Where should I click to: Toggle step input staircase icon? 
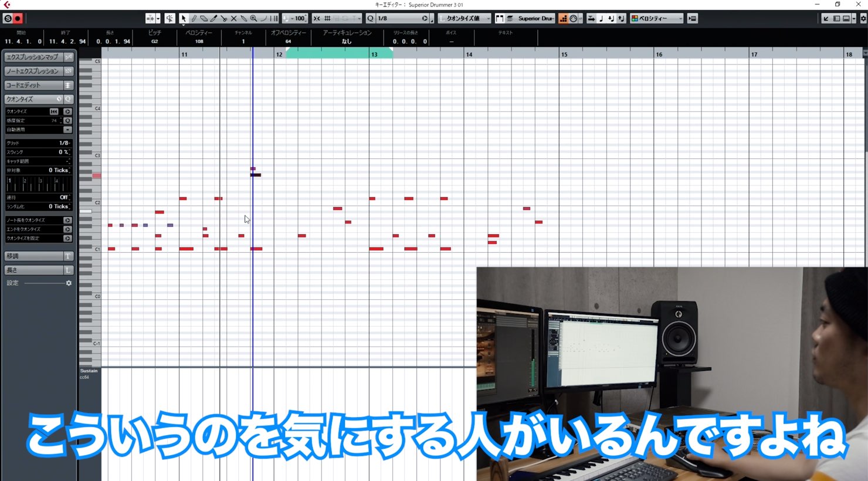(563, 19)
